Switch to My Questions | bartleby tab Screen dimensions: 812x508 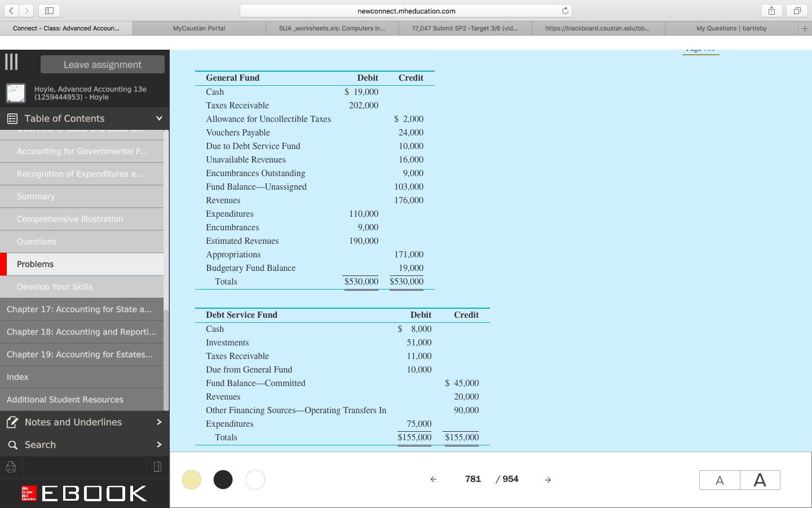(731, 28)
